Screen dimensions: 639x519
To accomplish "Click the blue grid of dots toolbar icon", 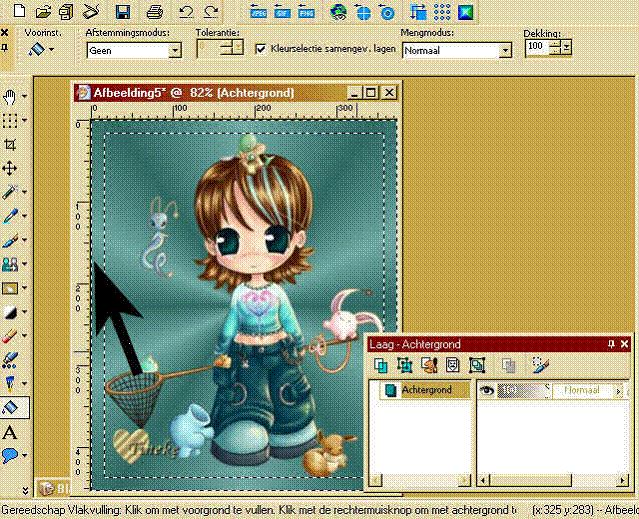I will point(442,11).
